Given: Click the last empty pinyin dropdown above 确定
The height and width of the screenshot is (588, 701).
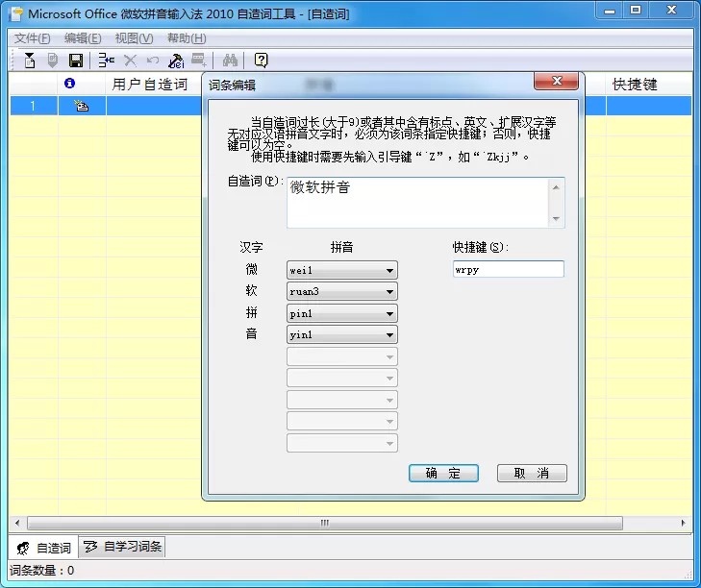Looking at the screenshot, I should [x=342, y=443].
